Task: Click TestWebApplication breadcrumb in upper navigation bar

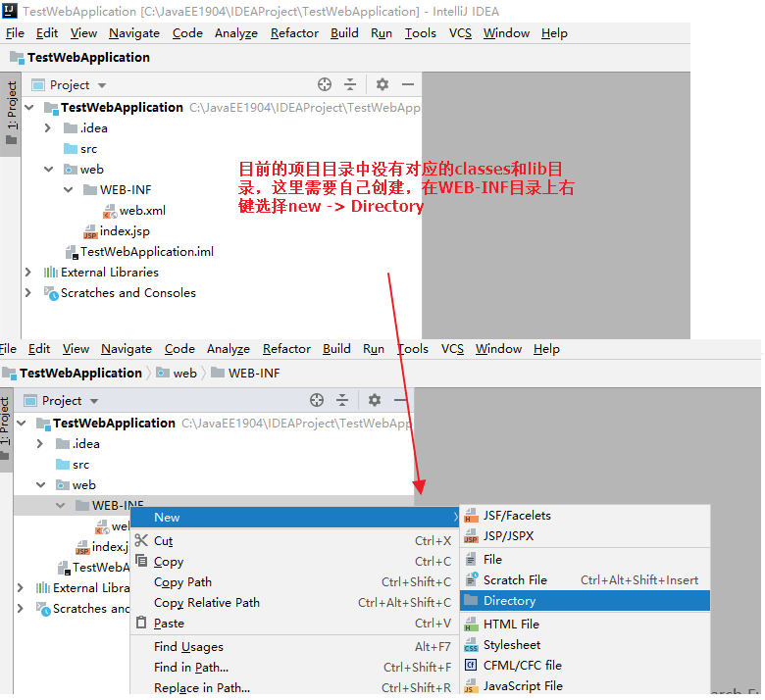Action: [80, 58]
